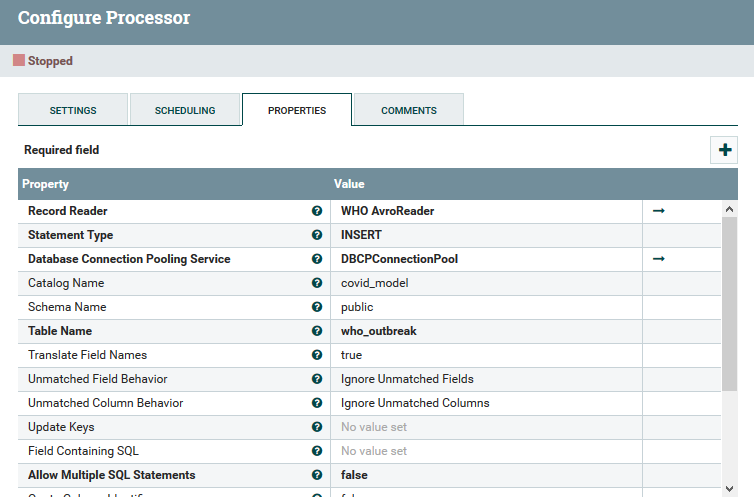
Task: Change Unmatched Field Behavior value
Action: [x=486, y=379]
